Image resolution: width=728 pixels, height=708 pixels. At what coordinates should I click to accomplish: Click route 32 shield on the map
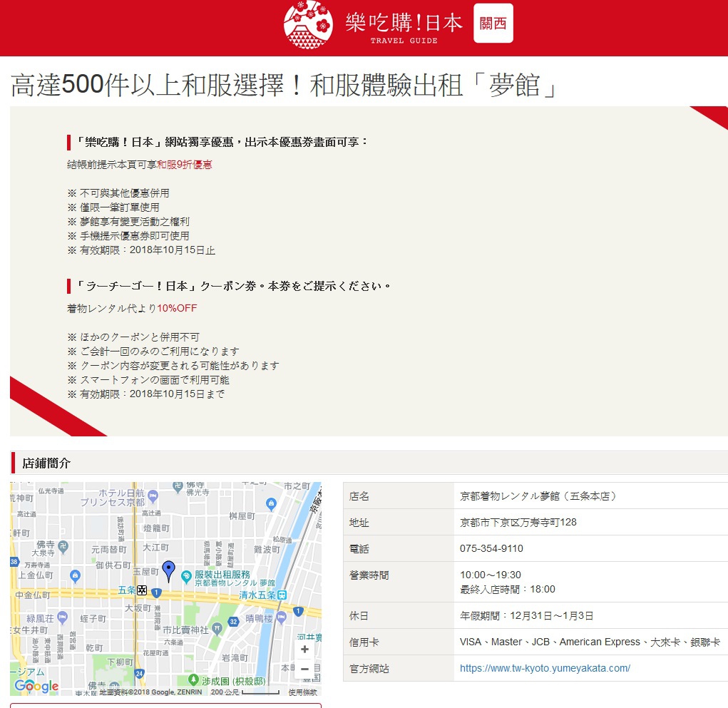[x=234, y=621]
